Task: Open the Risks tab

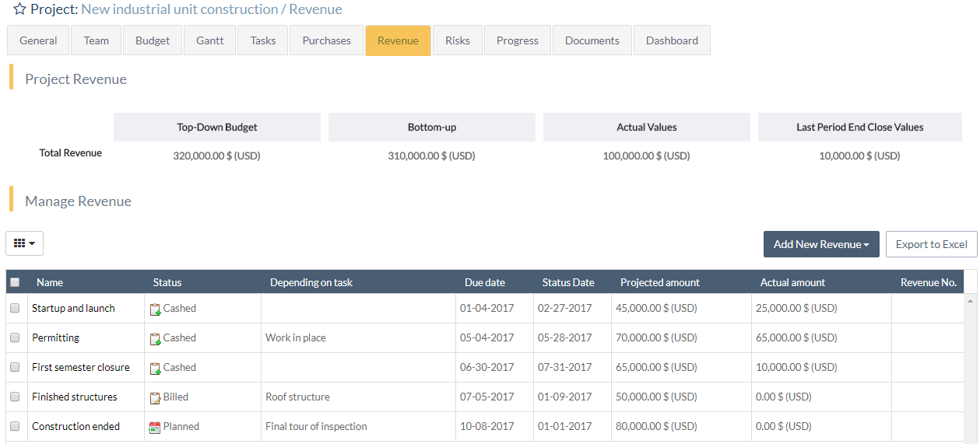Action: tap(458, 40)
